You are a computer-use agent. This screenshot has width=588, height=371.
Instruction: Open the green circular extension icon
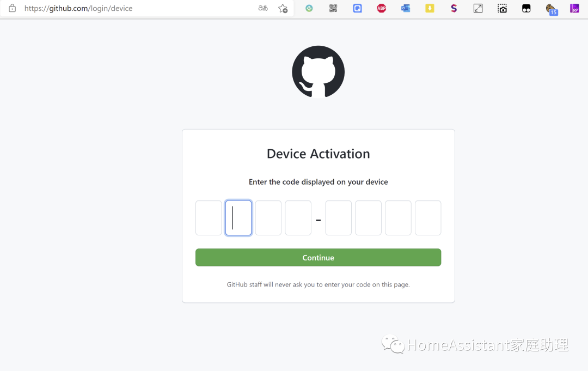309,8
